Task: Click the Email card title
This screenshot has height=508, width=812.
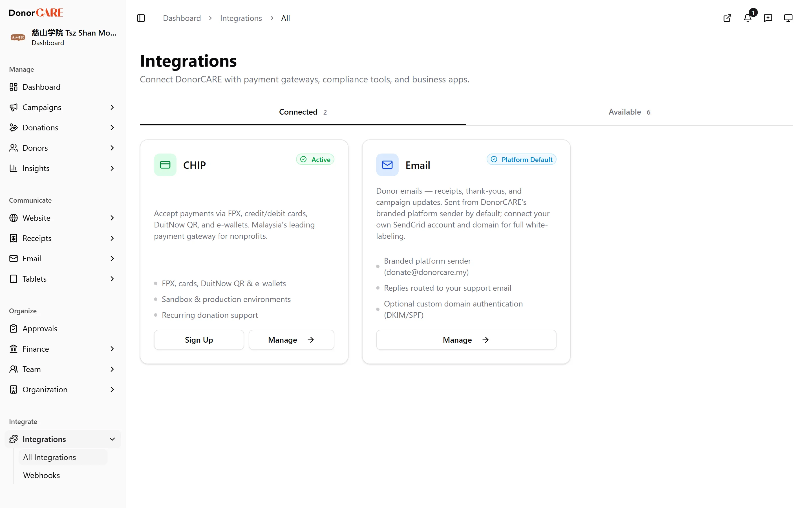Action: pyautogui.click(x=418, y=165)
